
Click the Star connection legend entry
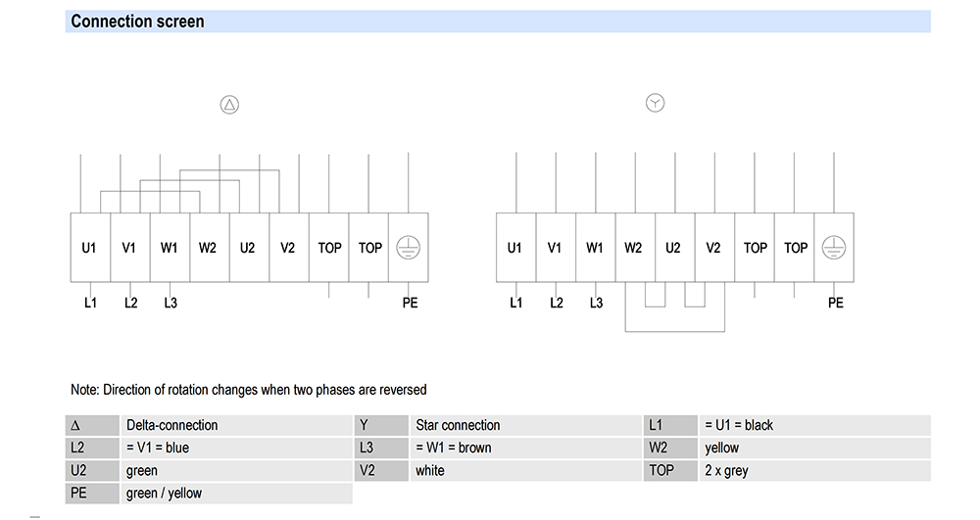(x=458, y=425)
